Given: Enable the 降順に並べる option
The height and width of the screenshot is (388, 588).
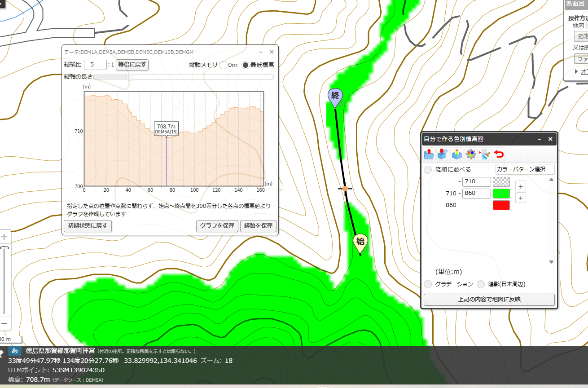Looking at the screenshot, I should (428, 170).
